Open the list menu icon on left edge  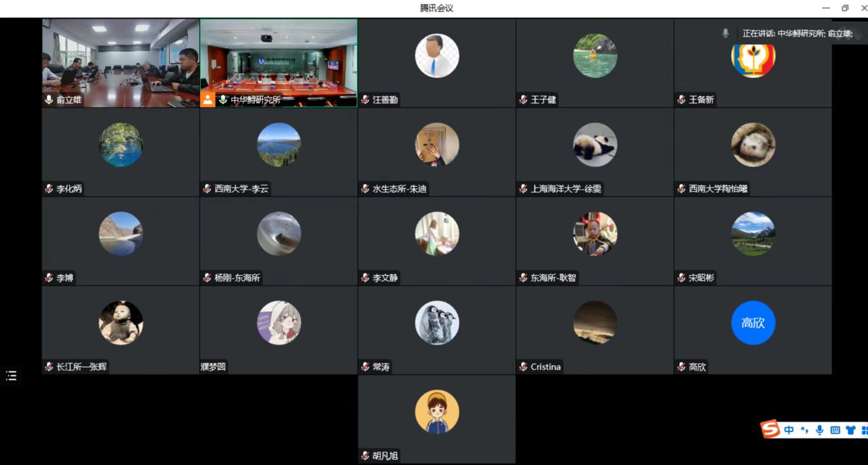pos(11,375)
